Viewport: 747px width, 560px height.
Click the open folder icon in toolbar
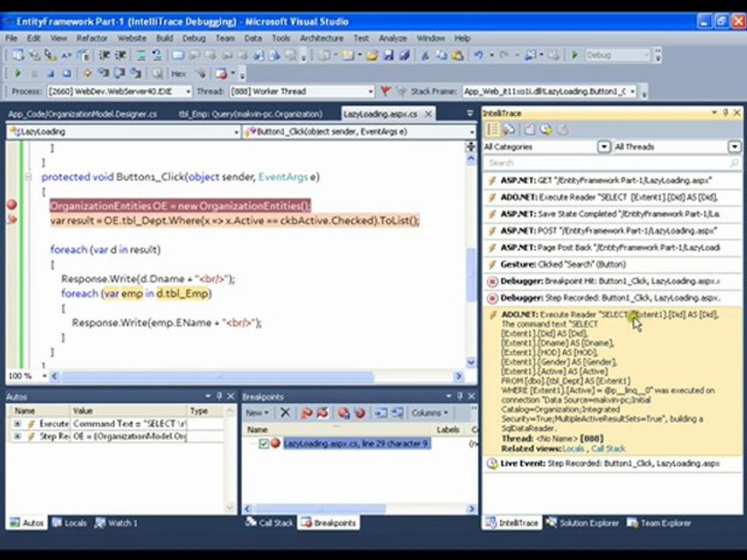372,55
